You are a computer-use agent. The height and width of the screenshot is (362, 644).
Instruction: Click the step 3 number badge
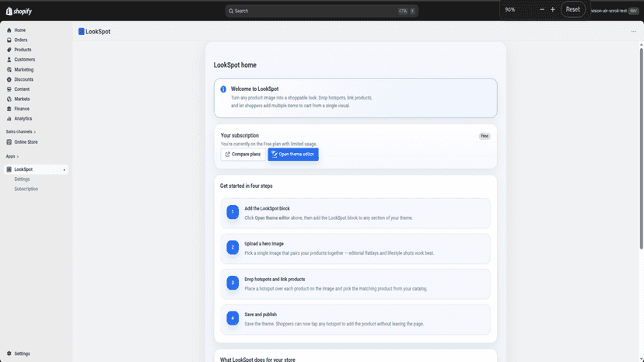point(233,283)
